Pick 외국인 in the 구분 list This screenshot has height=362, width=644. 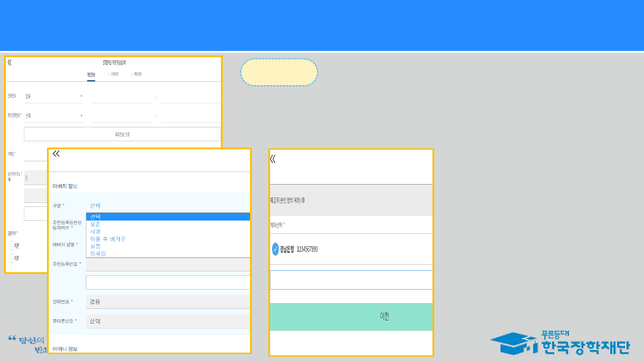[x=98, y=253]
